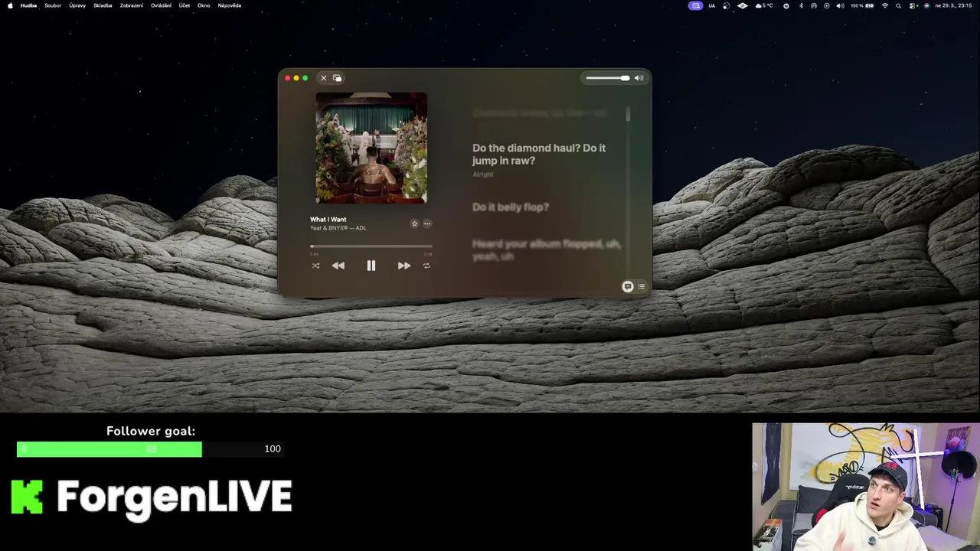The image size is (980, 551).
Task: Click the date and time 'ne 29.3., 23:15'
Action: (x=954, y=5)
